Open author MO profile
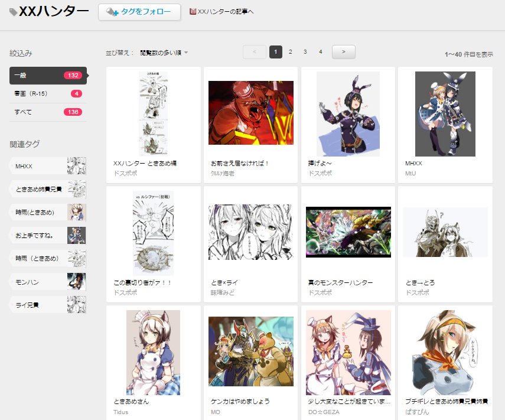The image size is (505, 420). pos(216,412)
